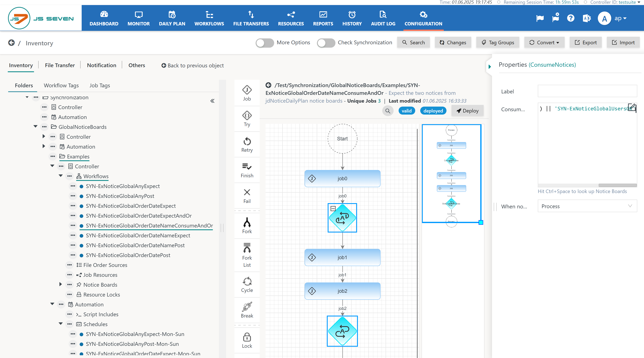Switch to the Others tab
This screenshot has width=644, height=358.
[x=137, y=65]
